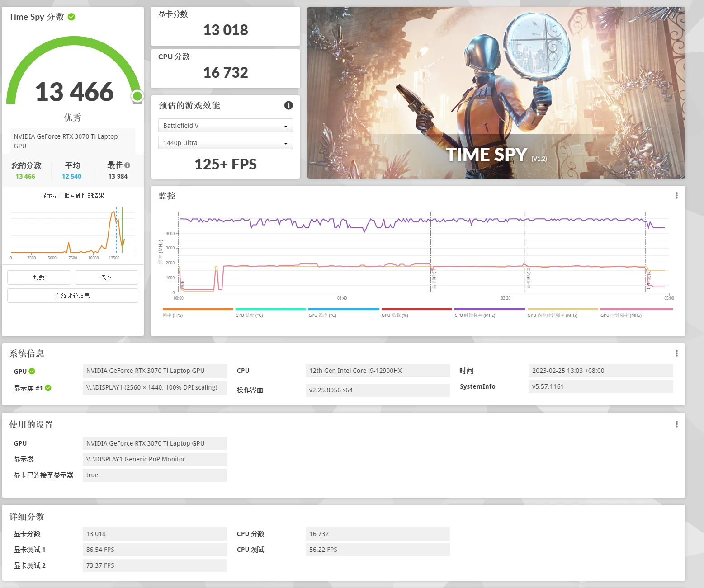This screenshot has width=704, height=588.
Task: Click the score distribution chart under 显示基于相同硬件的结果
Action: [x=73, y=233]
